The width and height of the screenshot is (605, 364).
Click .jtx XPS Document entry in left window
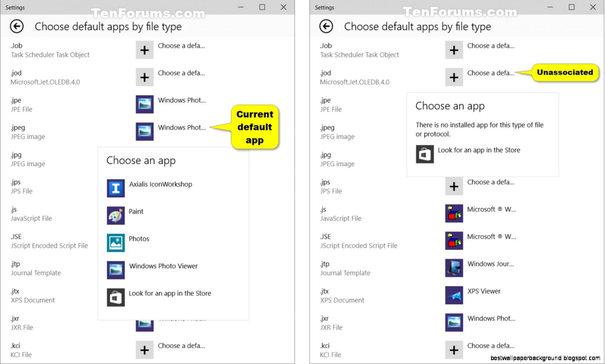(33, 295)
